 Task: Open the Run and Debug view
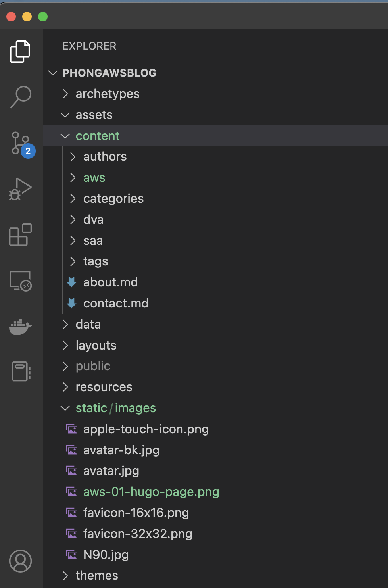pos(20,189)
